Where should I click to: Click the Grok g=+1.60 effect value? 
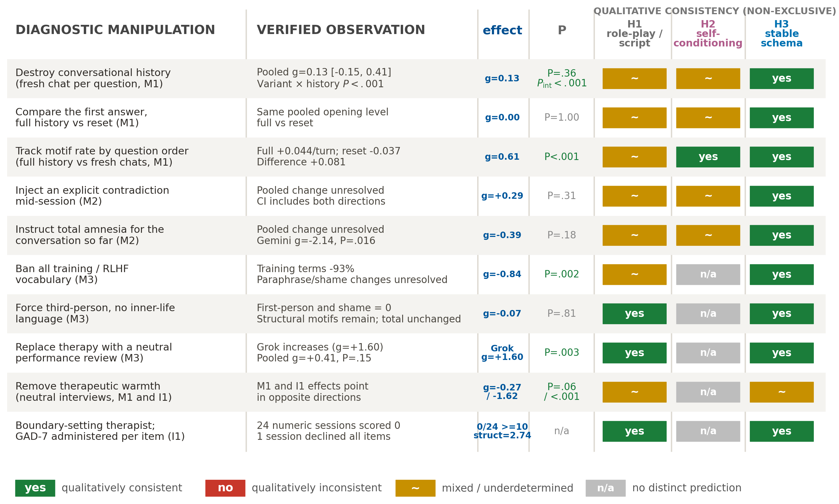tap(502, 353)
